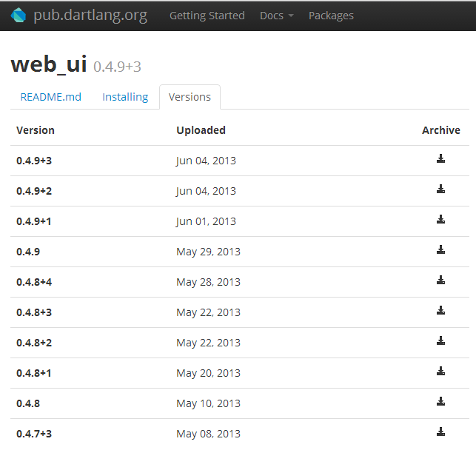Select version 0.4.8+3 in table

[x=34, y=312]
